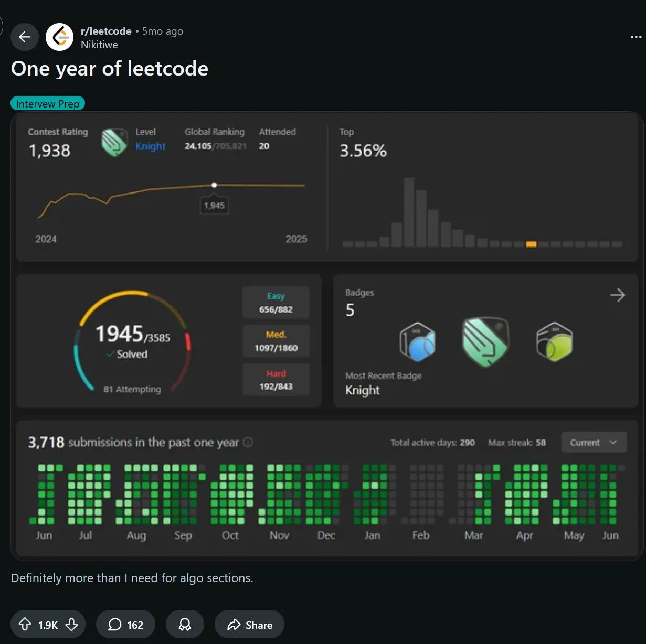This screenshot has width=646, height=644.
Task: Click the Share button
Action: pyautogui.click(x=249, y=625)
